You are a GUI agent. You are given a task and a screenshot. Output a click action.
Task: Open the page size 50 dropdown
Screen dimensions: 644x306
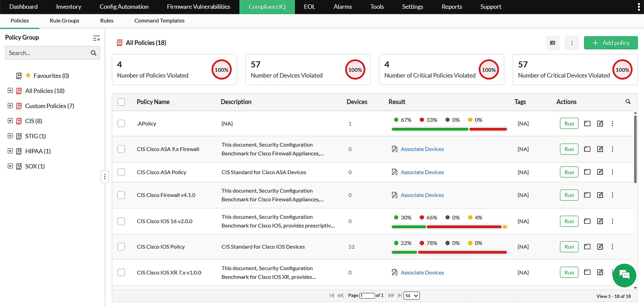coord(411,295)
